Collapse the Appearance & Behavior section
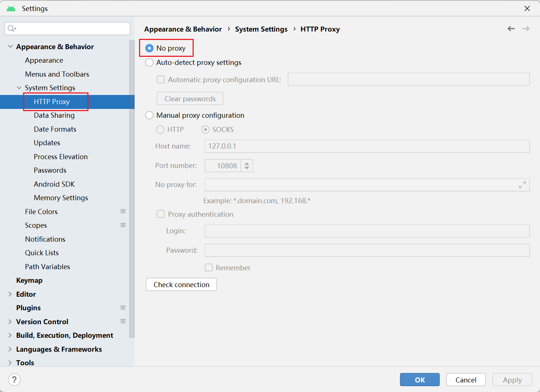This screenshot has height=392, width=540. click(10, 47)
